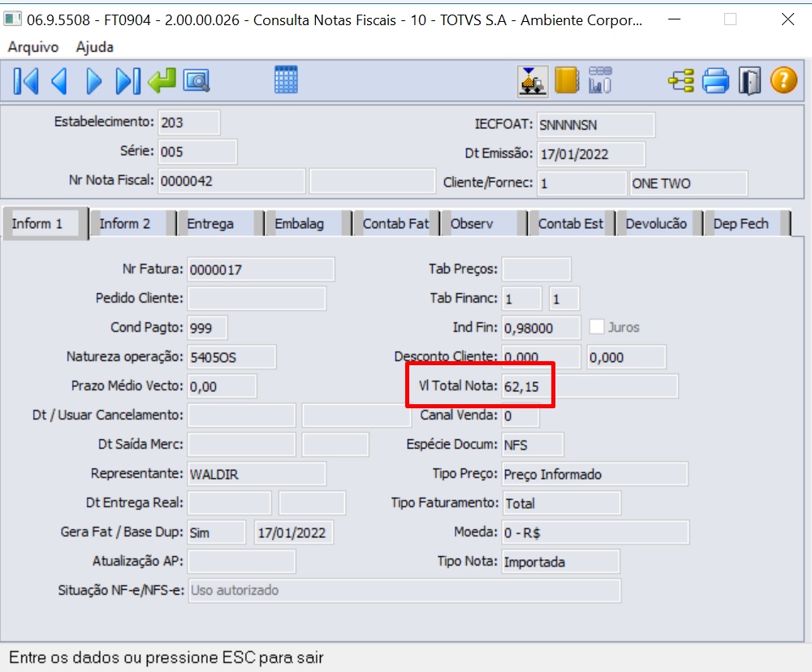
Task: Click the Série field with 005
Action: coord(197,152)
